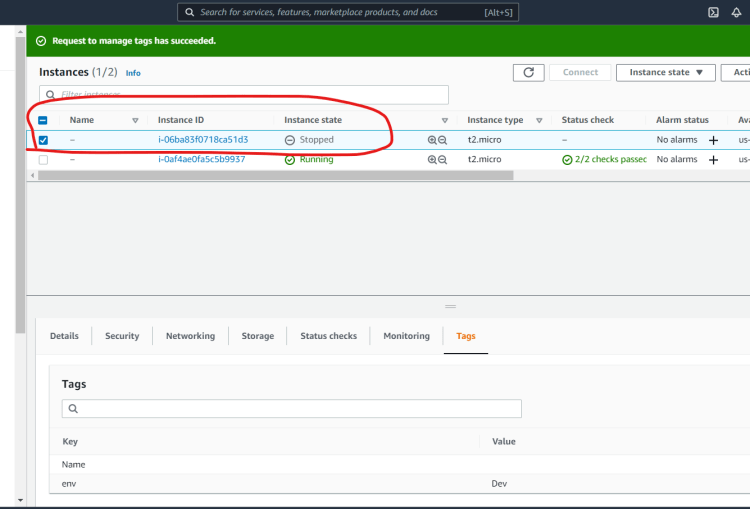Open the CloudShell icon in top bar

tap(713, 12)
